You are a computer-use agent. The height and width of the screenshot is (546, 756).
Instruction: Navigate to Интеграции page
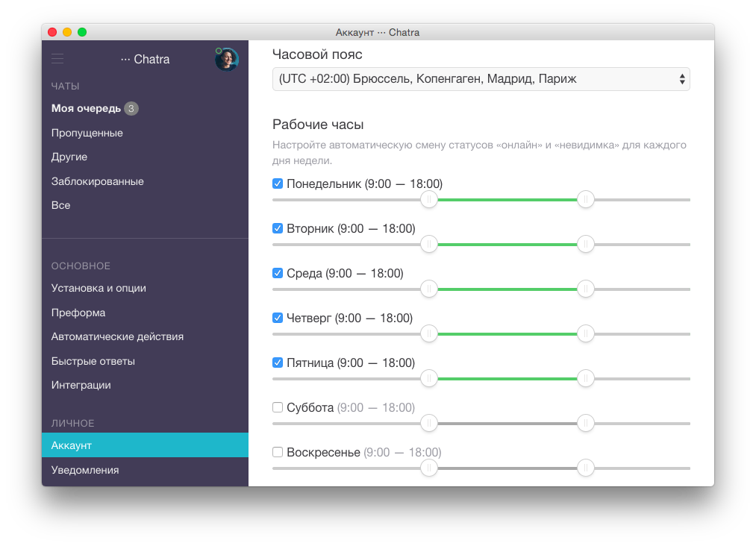(x=81, y=385)
